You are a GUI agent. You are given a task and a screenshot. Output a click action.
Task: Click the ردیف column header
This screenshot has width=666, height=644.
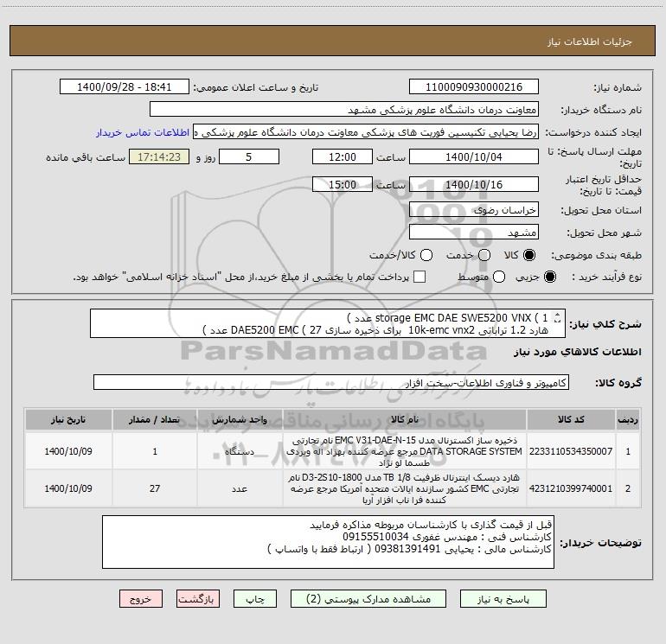tap(628, 420)
